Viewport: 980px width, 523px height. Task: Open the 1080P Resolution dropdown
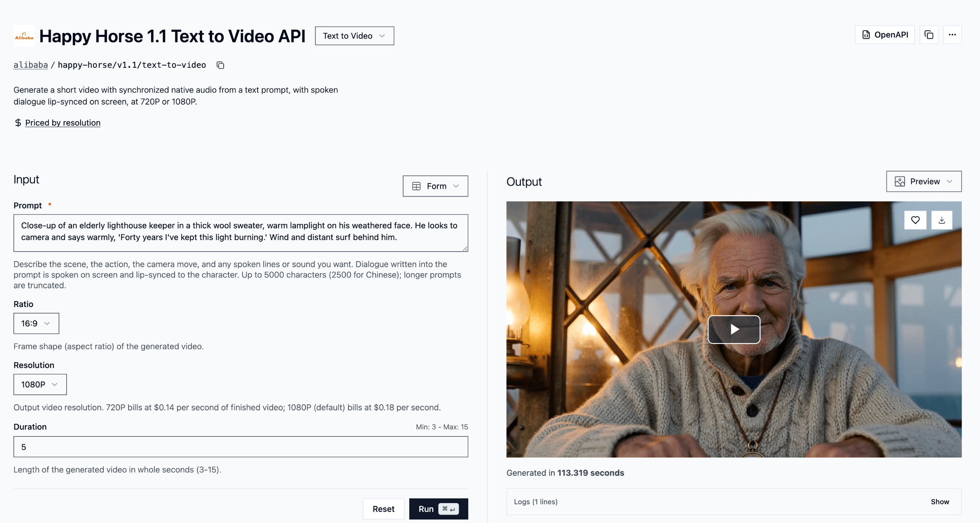click(40, 384)
